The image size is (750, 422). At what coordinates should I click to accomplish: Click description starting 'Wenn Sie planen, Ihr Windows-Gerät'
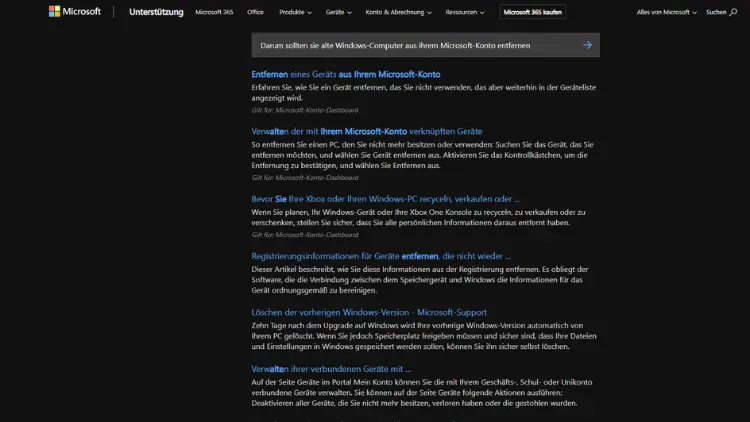pyautogui.click(x=419, y=217)
